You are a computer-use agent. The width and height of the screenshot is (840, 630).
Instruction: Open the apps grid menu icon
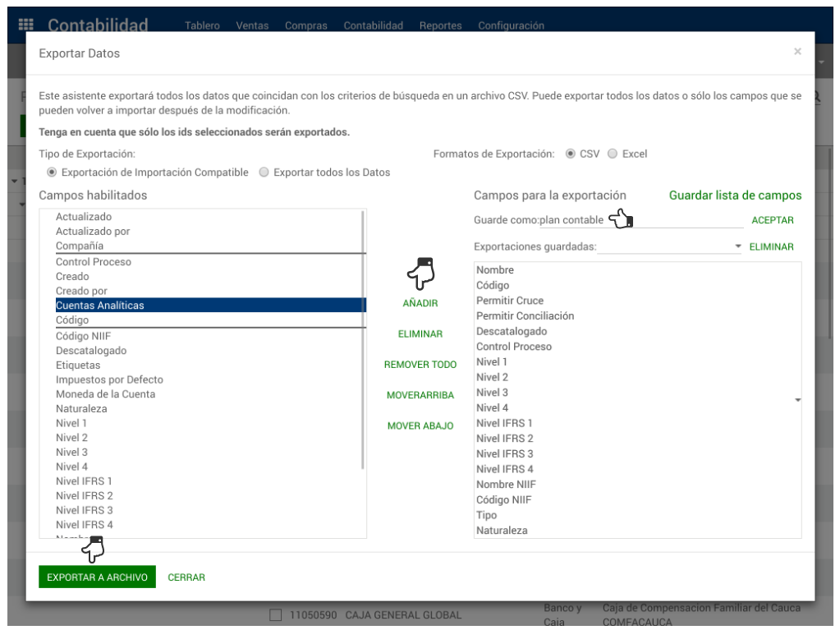[26, 25]
